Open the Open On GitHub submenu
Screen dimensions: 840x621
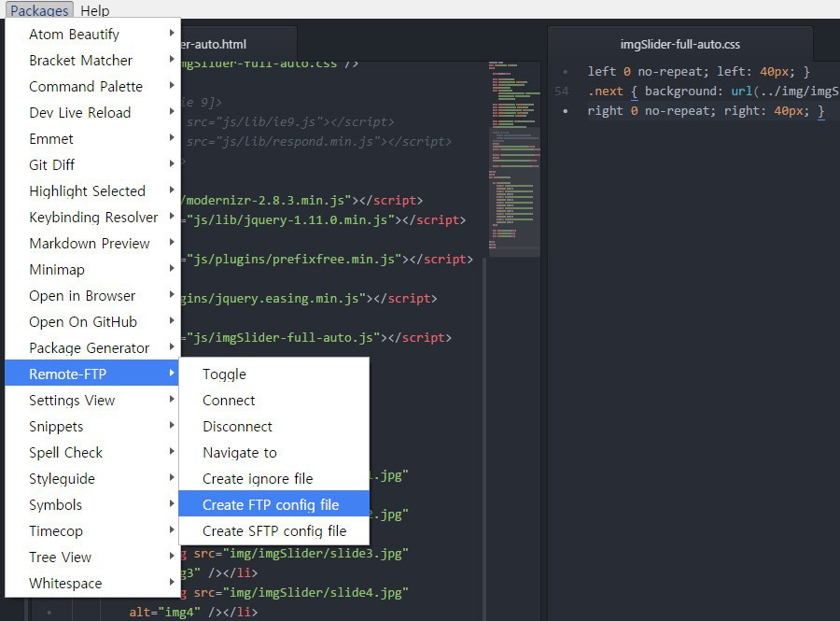tap(92, 322)
